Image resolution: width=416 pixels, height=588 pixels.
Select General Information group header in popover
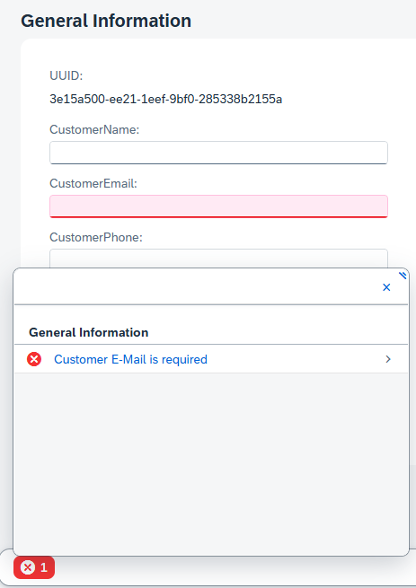click(x=89, y=333)
